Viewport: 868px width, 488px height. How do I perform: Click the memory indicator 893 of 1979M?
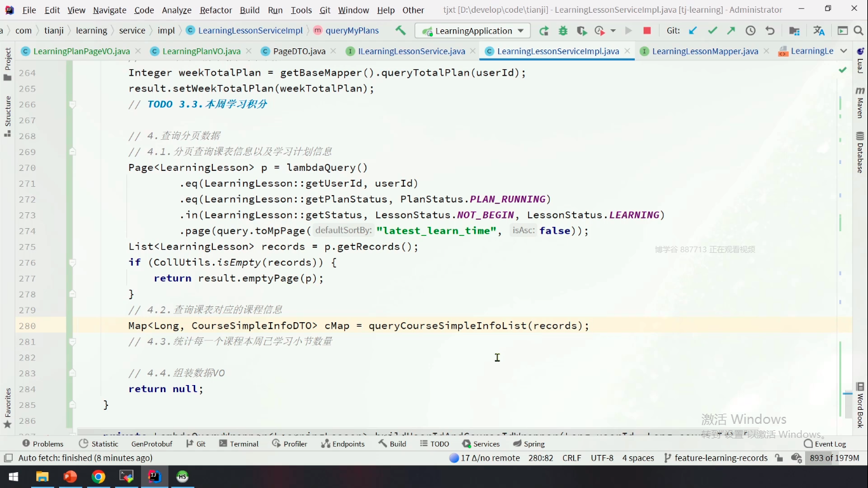coord(834,457)
